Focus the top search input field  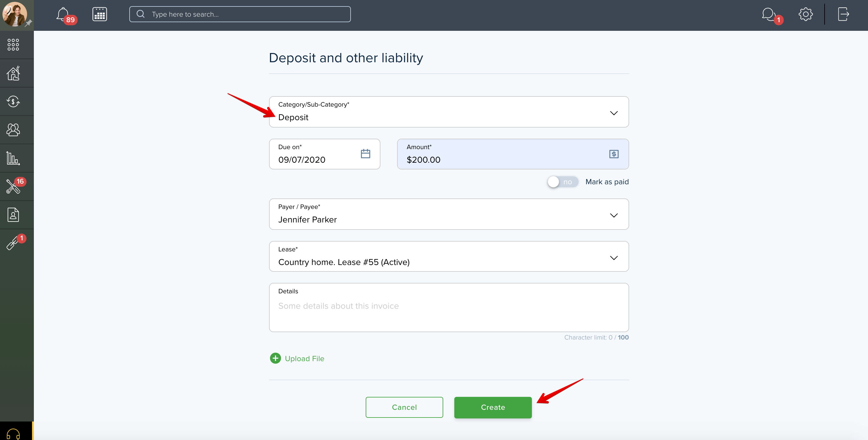point(240,14)
